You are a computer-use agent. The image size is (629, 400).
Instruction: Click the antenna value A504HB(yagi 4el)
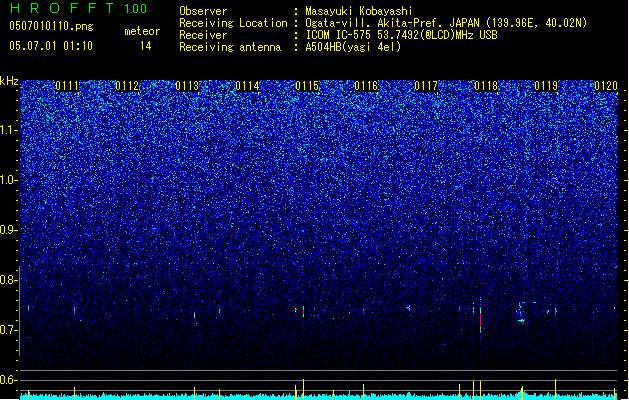[353, 47]
